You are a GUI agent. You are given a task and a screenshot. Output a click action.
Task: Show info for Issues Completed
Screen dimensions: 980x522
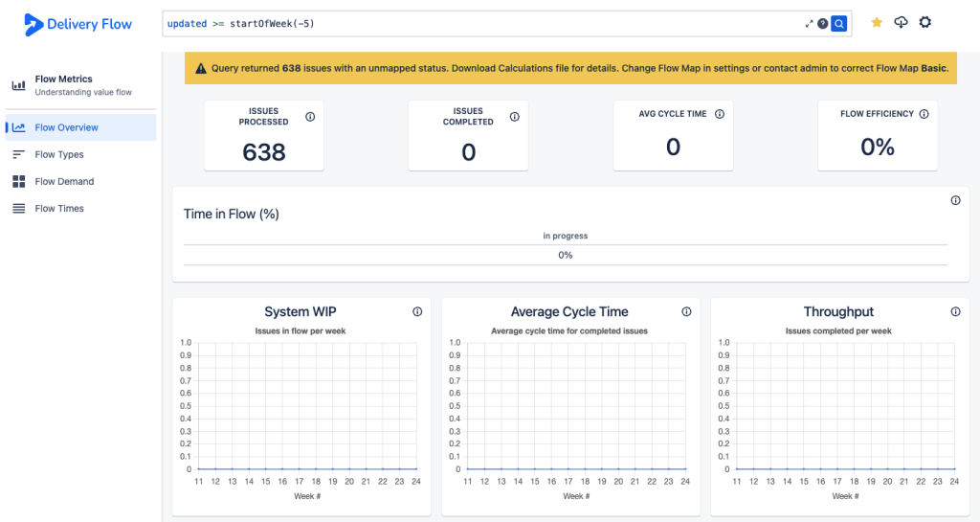(x=514, y=117)
